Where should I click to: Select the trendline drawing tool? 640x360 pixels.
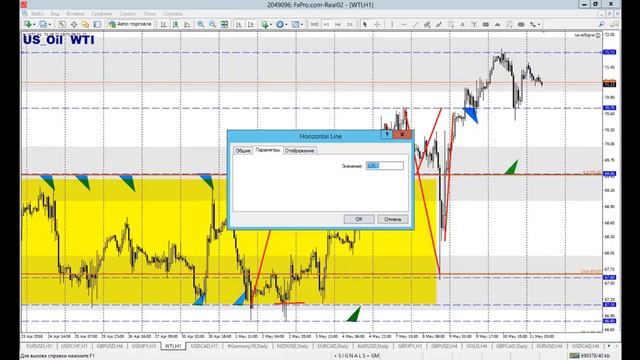click(x=416, y=24)
